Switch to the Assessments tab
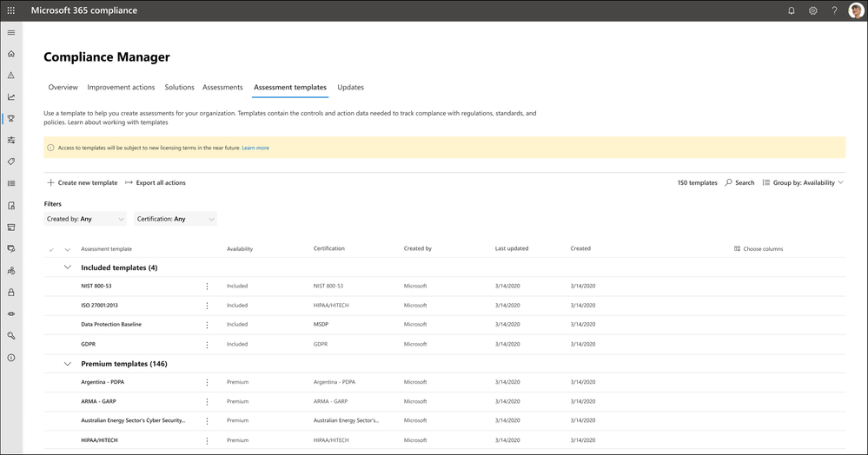868x455 pixels. point(222,88)
